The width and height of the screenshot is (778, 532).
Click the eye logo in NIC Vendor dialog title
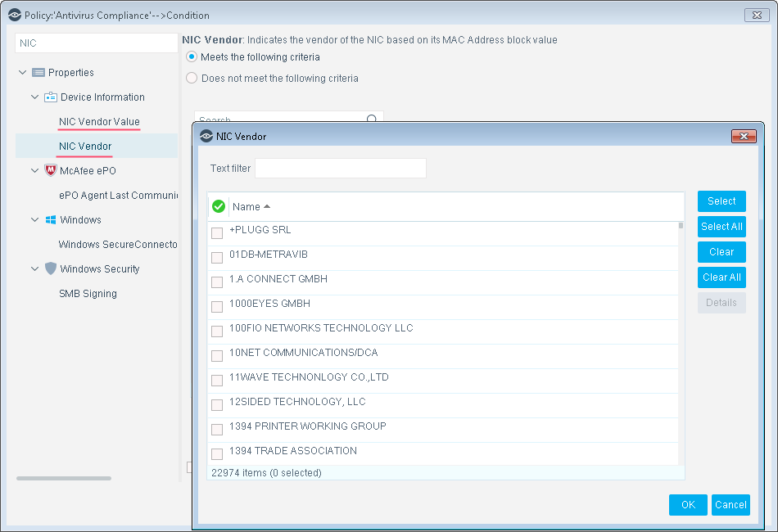[206, 137]
